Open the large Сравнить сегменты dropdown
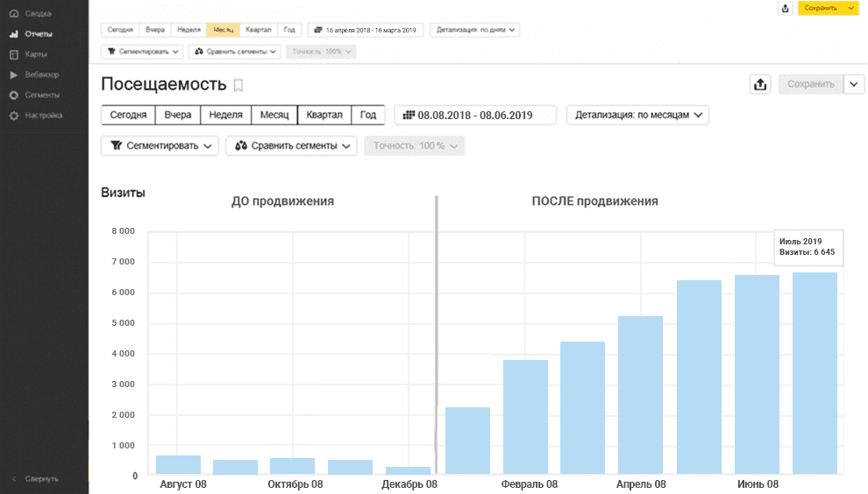This screenshot has width=868, height=494. click(x=291, y=146)
